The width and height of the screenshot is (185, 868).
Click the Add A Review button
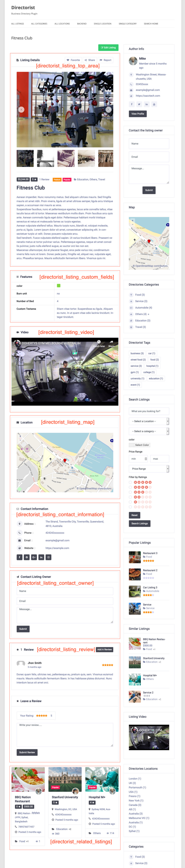pos(105,649)
